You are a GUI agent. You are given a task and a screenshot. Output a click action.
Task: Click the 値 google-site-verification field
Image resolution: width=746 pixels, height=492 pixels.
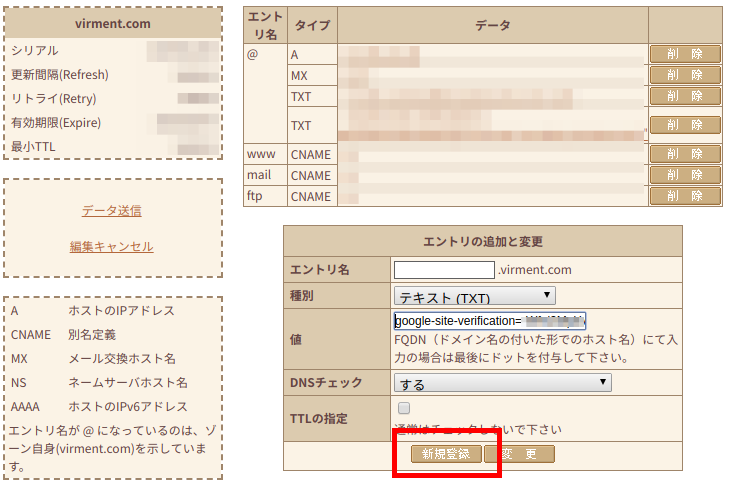tap(489, 321)
